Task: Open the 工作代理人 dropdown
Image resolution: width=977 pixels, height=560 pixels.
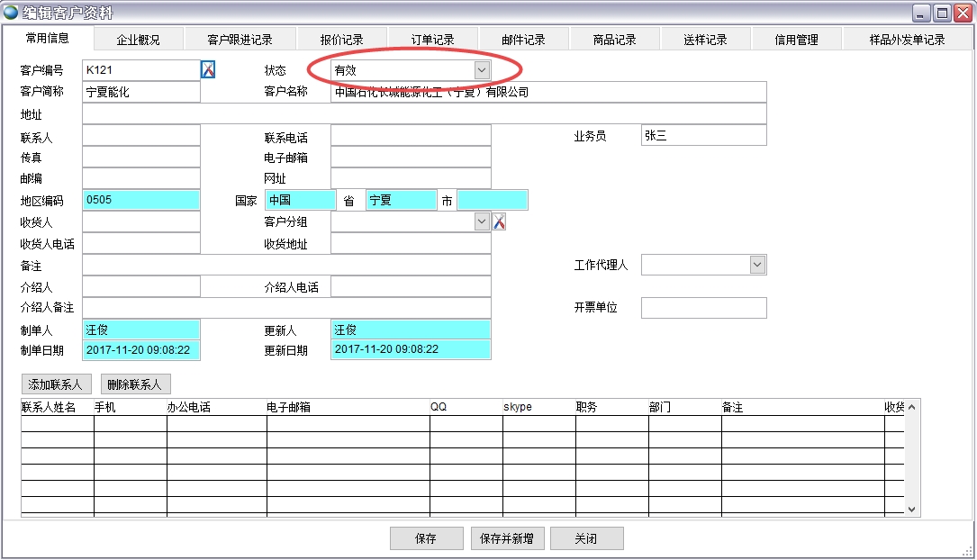Action: 757,265
